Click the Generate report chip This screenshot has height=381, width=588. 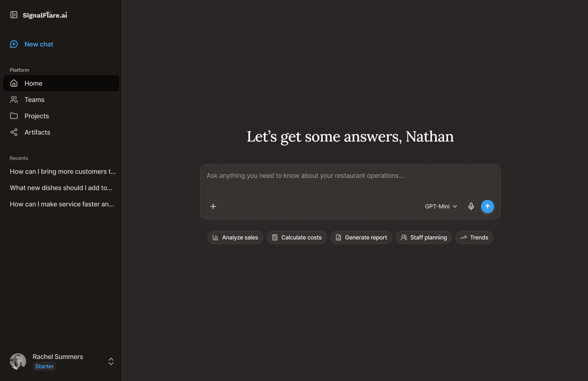point(361,237)
